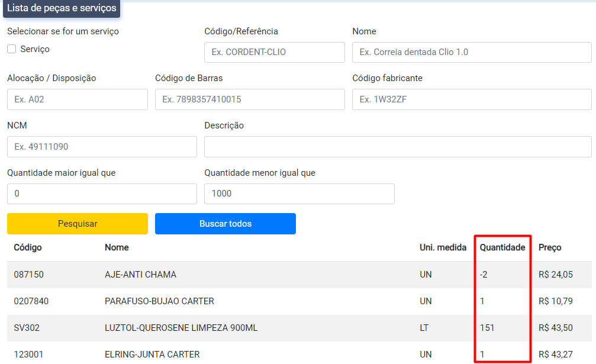The image size is (596, 364).
Task: Select the LUZTOL-QUEROSENE LIMPEZA 900ML row
Action: pyautogui.click(x=181, y=328)
